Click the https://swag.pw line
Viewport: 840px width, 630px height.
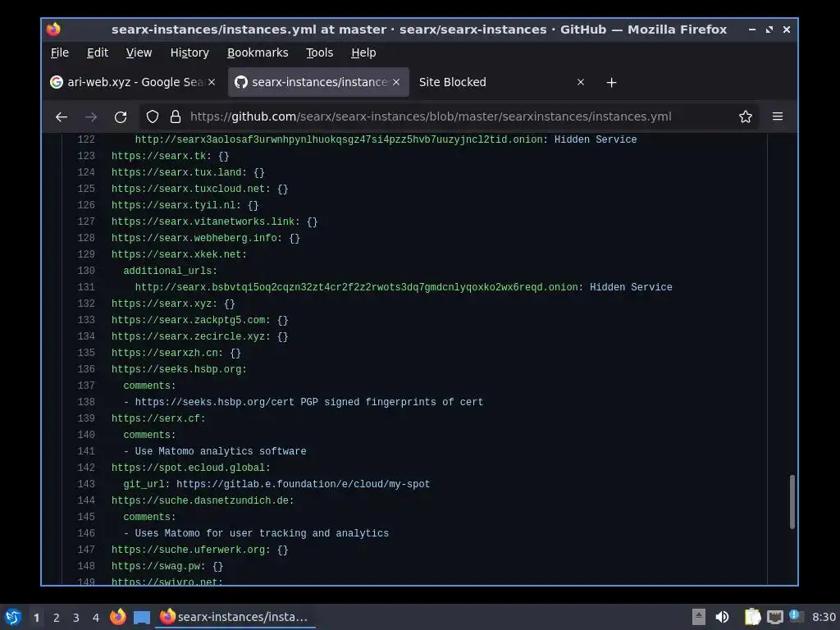tap(167, 566)
